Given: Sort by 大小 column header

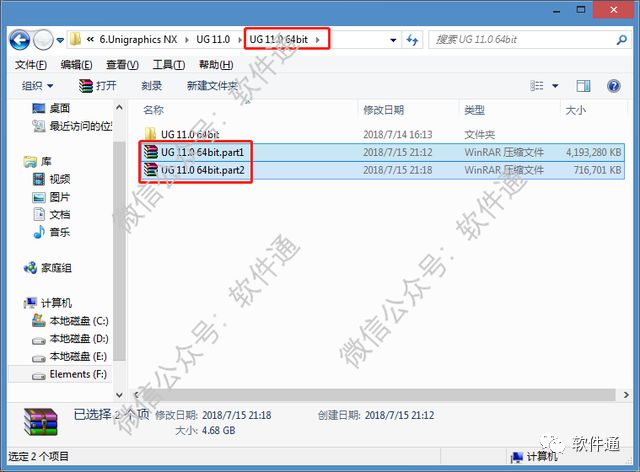Looking at the screenshot, I should tap(576, 110).
